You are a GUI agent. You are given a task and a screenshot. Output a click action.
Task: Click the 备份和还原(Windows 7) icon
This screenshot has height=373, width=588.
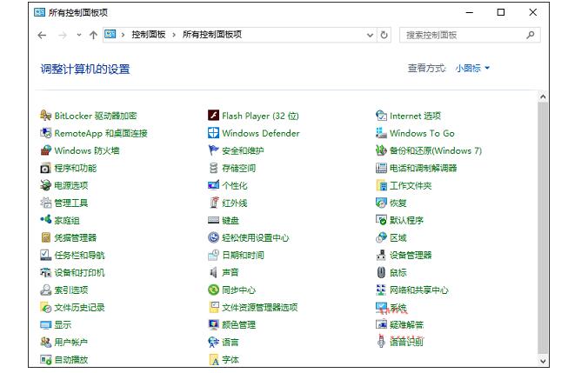381,150
